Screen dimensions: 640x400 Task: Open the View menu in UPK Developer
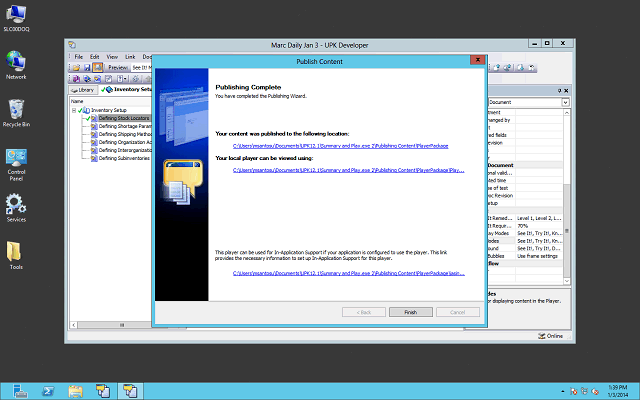click(112, 57)
